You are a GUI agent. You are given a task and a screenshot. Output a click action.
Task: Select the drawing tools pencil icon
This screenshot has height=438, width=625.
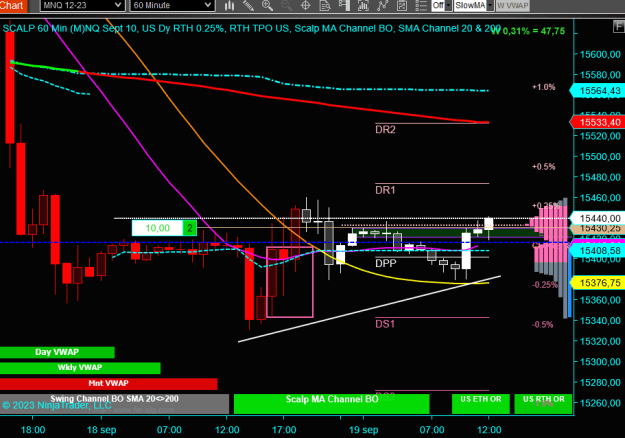(x=248, y=6)
